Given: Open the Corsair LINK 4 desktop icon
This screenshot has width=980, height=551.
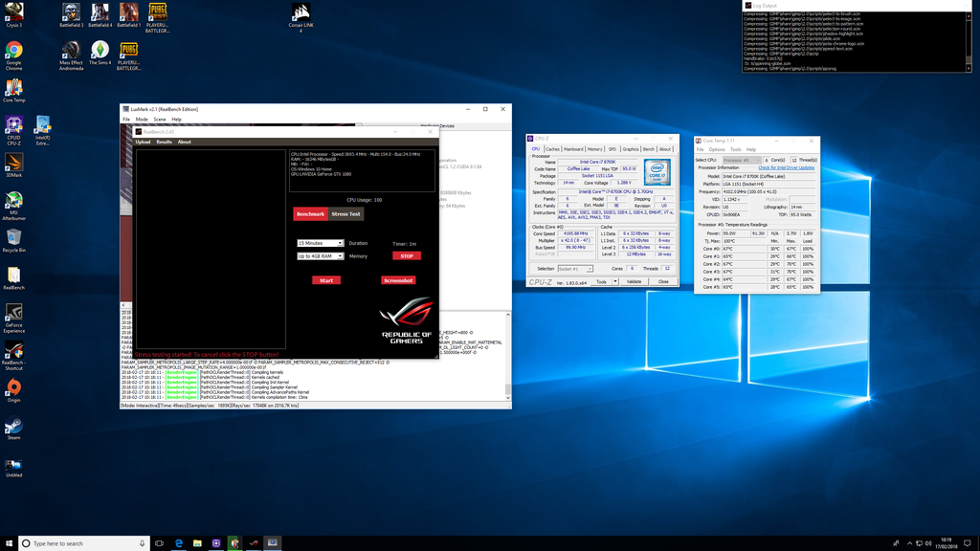Looking at the screenshot, I should (x=301, y=13).
